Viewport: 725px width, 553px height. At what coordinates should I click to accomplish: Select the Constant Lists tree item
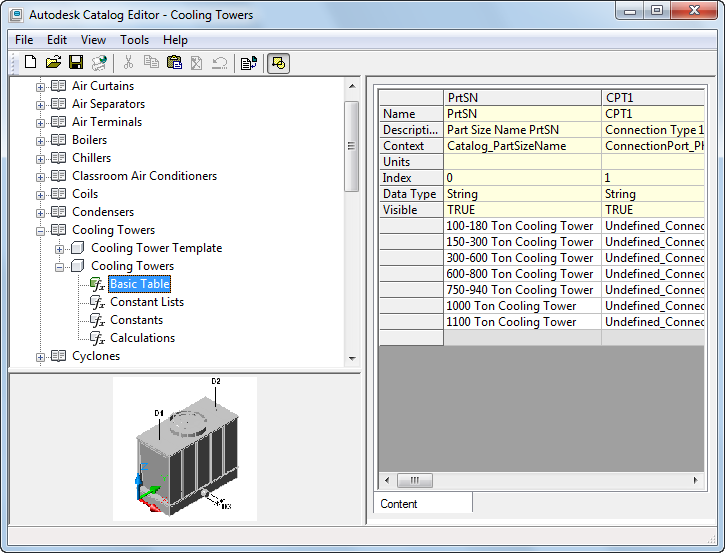[x=147, y=302]
